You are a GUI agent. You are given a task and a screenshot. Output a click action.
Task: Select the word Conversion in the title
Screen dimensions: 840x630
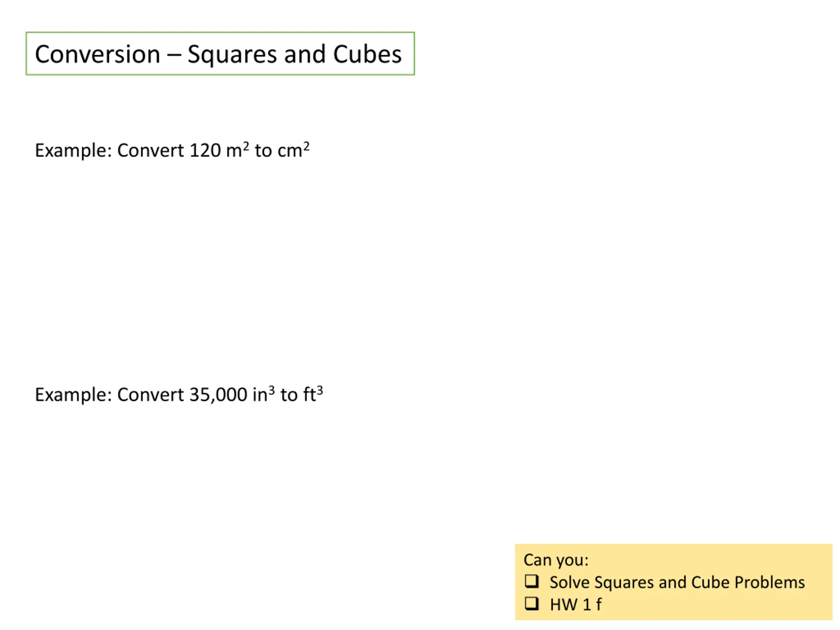click(x=97, y=54)
